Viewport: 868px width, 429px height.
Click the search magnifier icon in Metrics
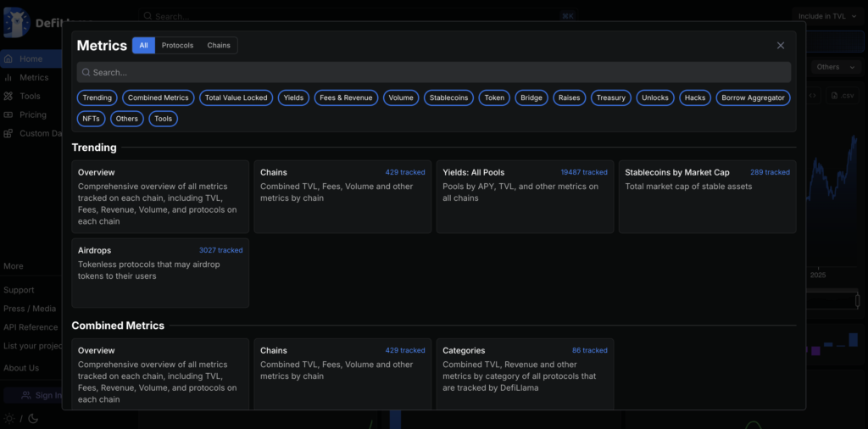click(x=86, y=73)
